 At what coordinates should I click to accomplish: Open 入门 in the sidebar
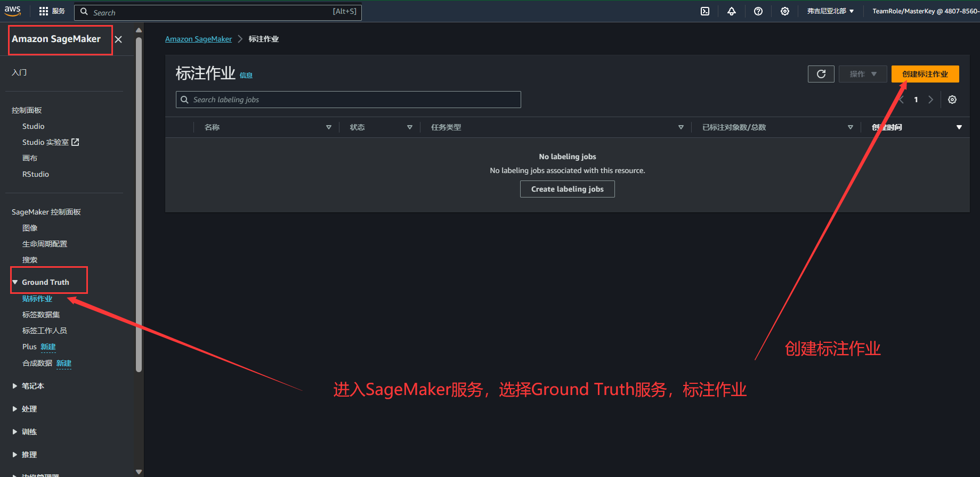click(x=19, y=72)
